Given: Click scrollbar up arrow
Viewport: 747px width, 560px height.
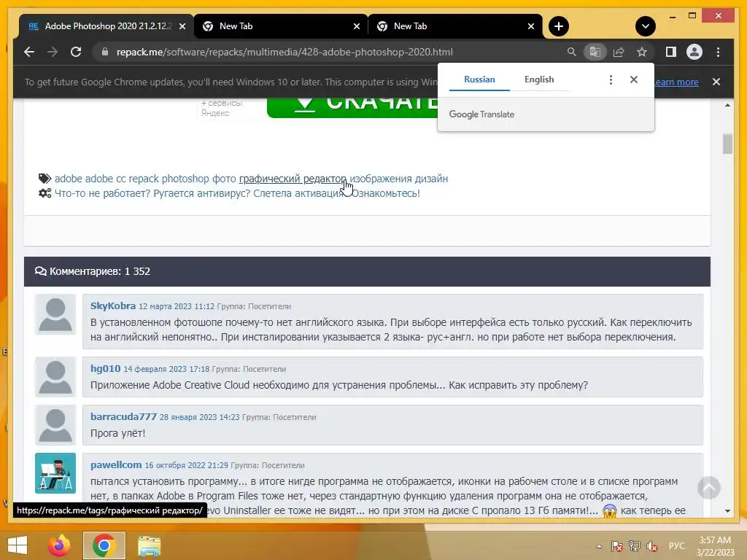Looking at the screenshot, I should [727, 105].
